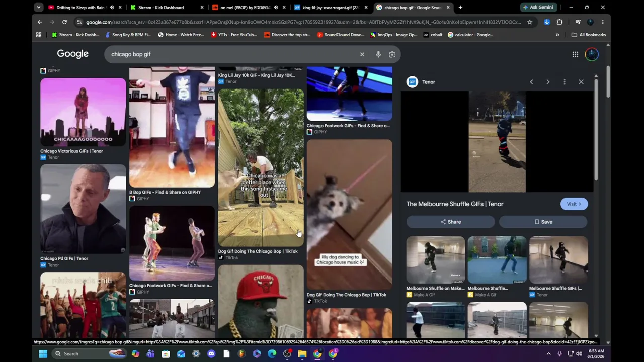Open the first Melbourne Shuffle on Make A Gif thumbnail
Screen dimensions: 644x362
pos(436,260)
